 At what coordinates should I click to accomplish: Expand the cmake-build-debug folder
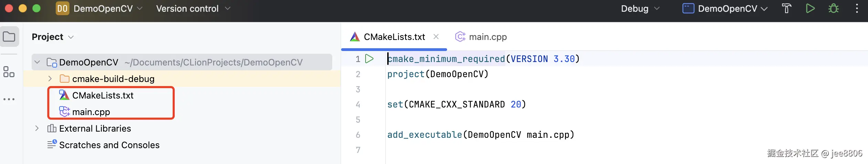pos(50,79)
